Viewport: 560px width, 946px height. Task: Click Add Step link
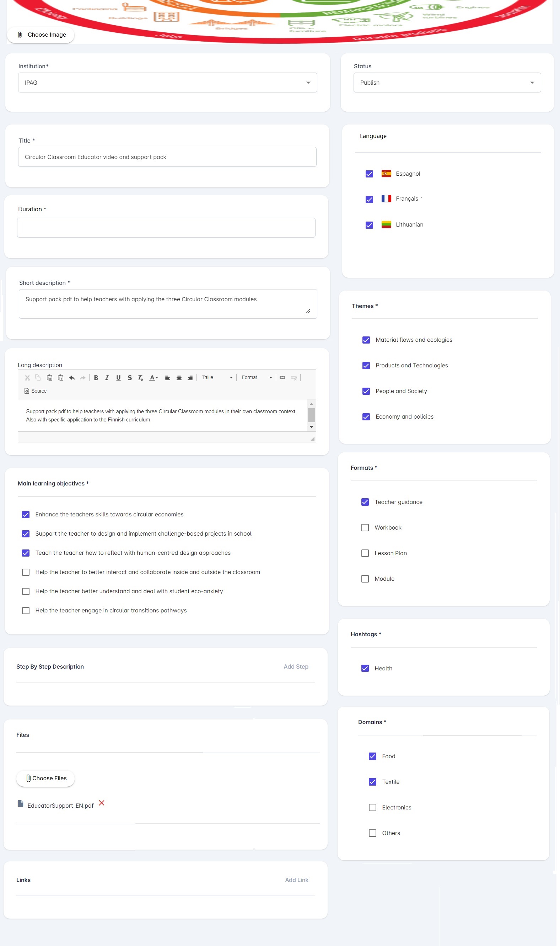296,666
